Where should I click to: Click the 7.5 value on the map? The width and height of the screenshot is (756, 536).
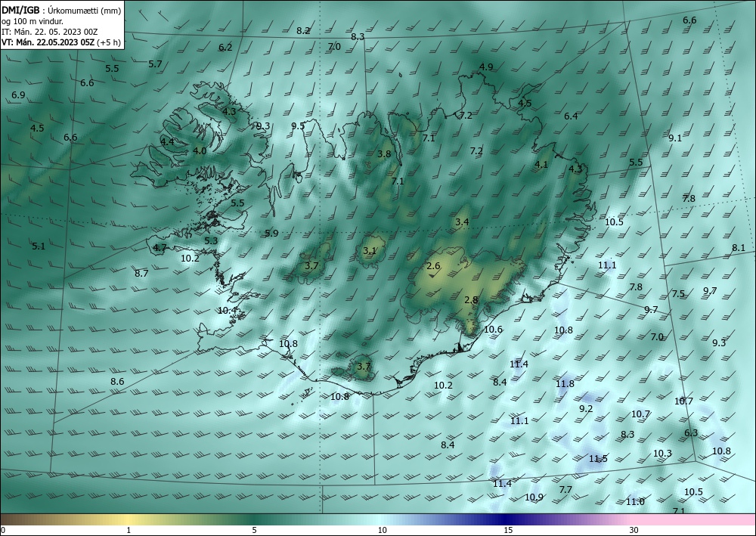tap(678, 294)
